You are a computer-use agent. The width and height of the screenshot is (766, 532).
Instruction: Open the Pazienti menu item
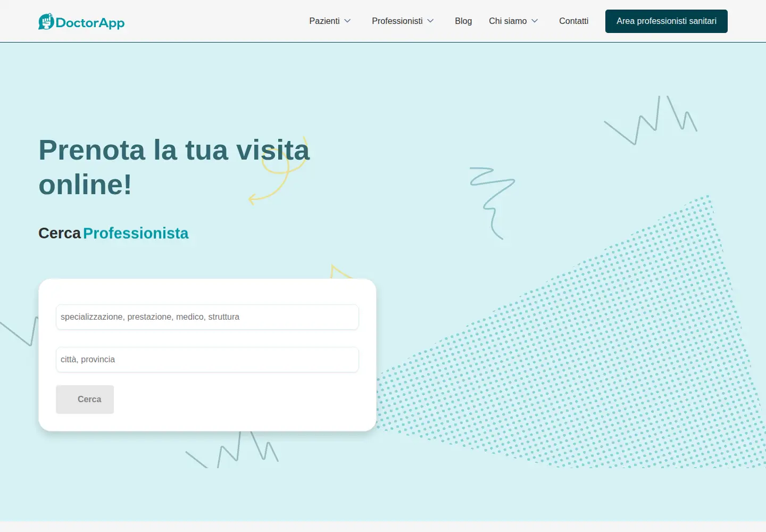point(324,21)
